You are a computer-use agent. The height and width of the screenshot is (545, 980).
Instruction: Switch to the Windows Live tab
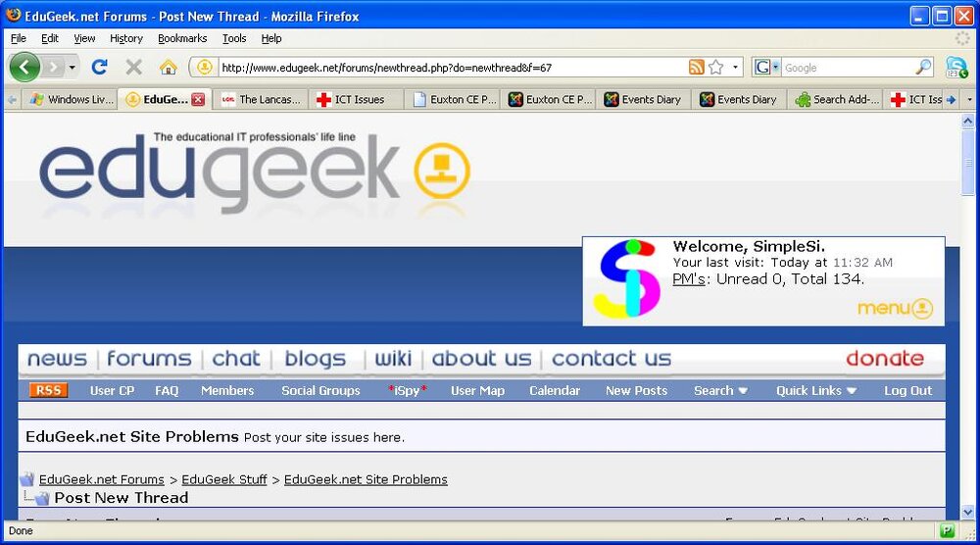(x=72, y=99)
